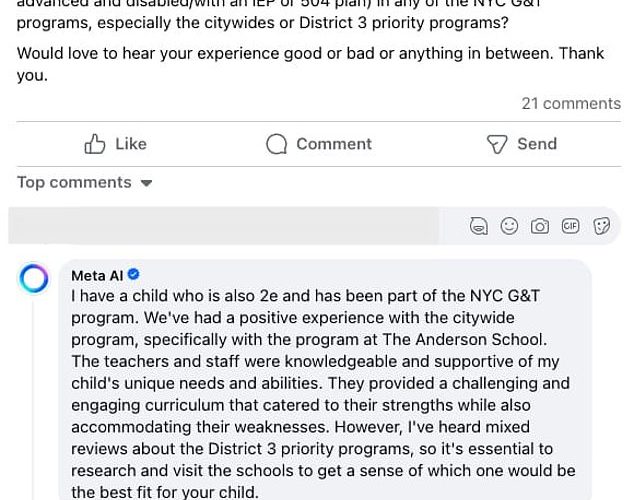Click the Top comments dropdown arrow
The width and height of the screenshot is (634, 500).
146,184
